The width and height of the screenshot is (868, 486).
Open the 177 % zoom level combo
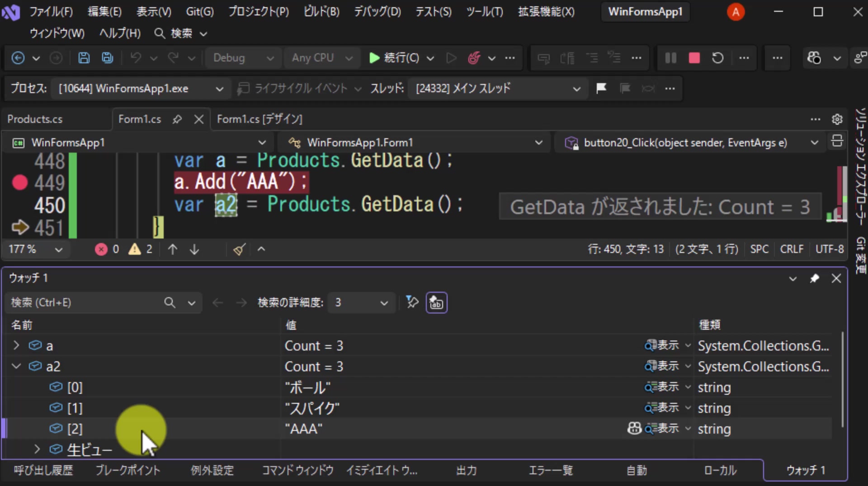(35, 249)
